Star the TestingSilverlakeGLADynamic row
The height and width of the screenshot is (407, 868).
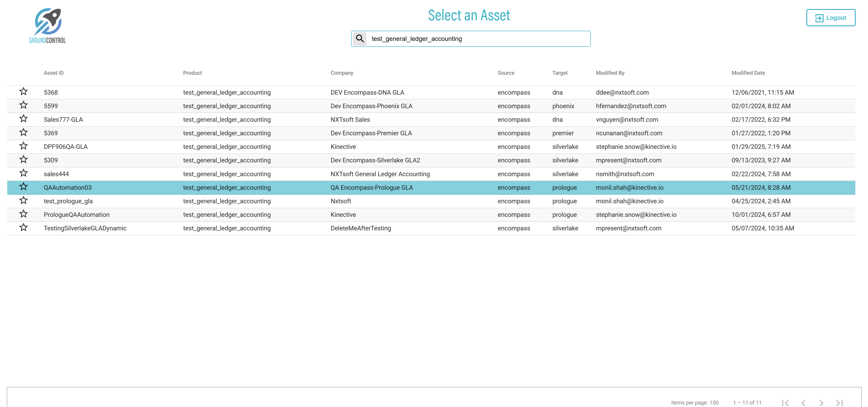tap(23, 228)
